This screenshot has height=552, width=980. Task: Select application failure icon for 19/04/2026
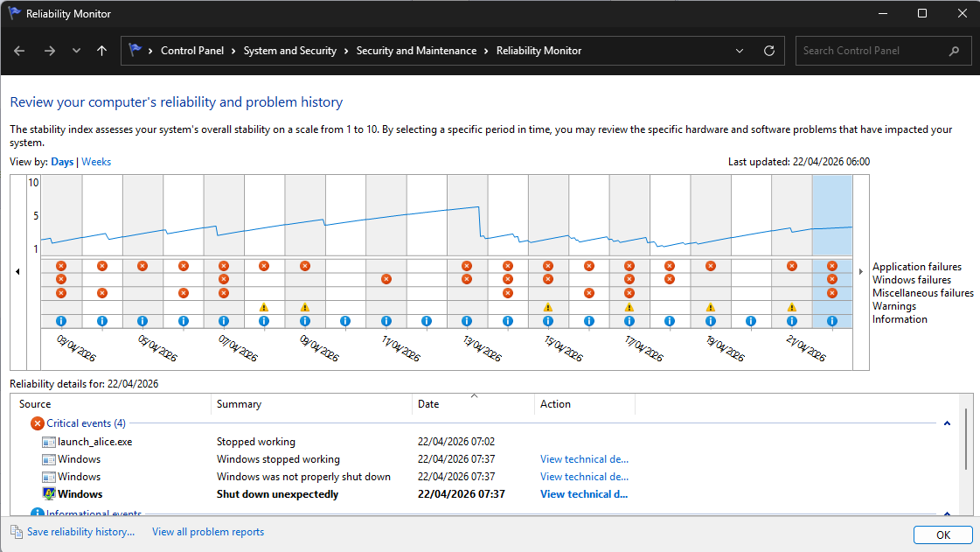click(x=711, y=266)
